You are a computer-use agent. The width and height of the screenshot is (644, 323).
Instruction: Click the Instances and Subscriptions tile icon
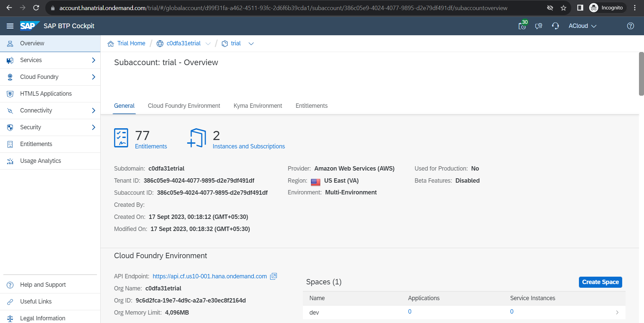[x=197, y=138]
